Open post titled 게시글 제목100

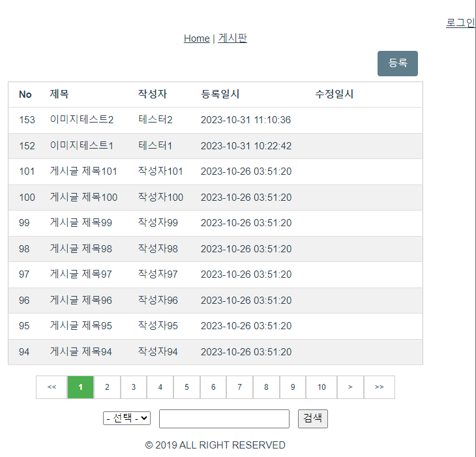83,198
